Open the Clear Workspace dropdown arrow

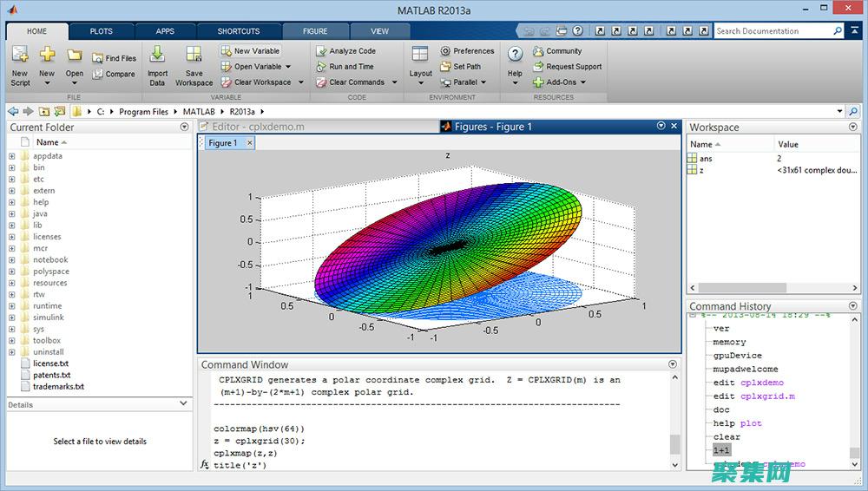(301, 82)
